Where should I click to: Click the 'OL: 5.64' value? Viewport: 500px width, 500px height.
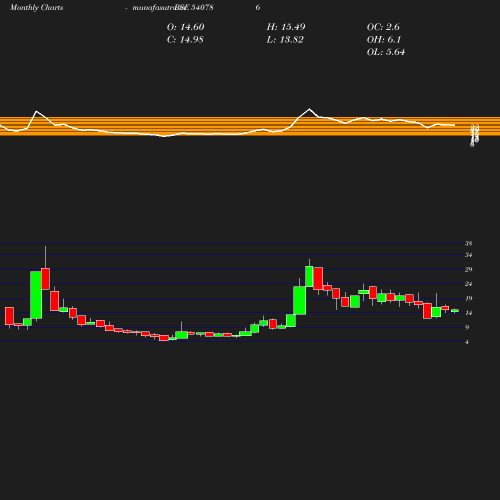386,52
